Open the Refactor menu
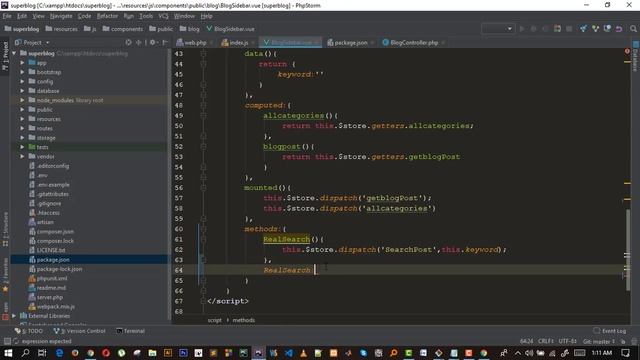640x360 pixels. (x=107, y=16)
